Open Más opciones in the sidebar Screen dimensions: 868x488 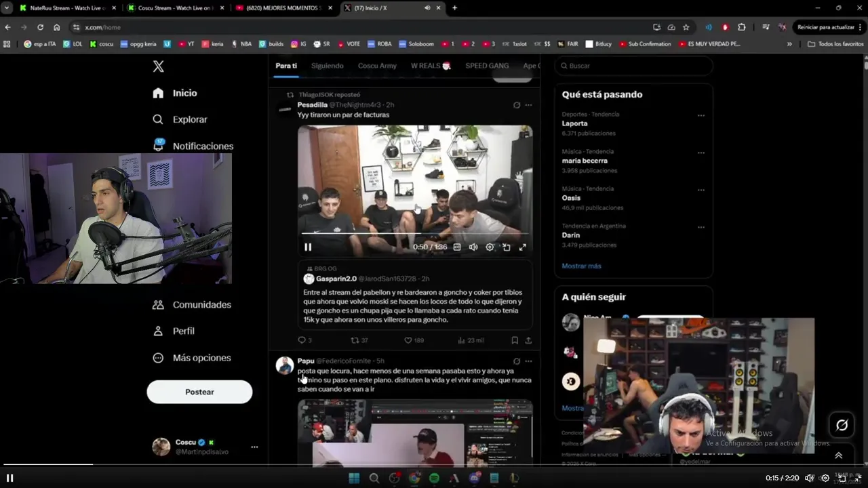click(192, 358)
